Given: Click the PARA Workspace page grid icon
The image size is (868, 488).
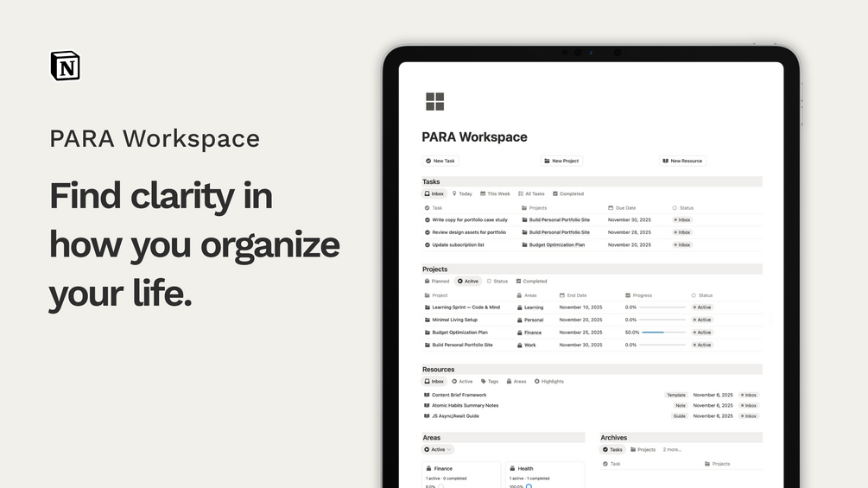Looking at the screenshot, I should pos(434,102).
